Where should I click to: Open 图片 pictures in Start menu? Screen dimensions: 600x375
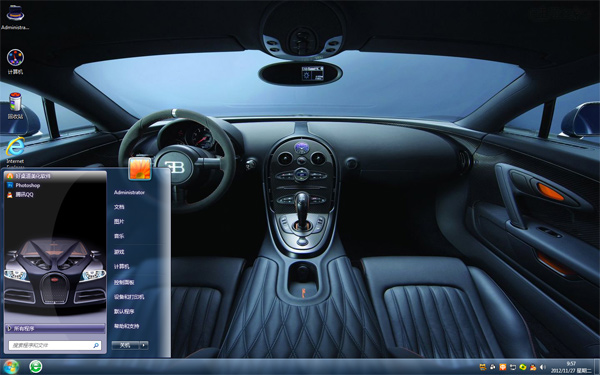click(119, 222)
